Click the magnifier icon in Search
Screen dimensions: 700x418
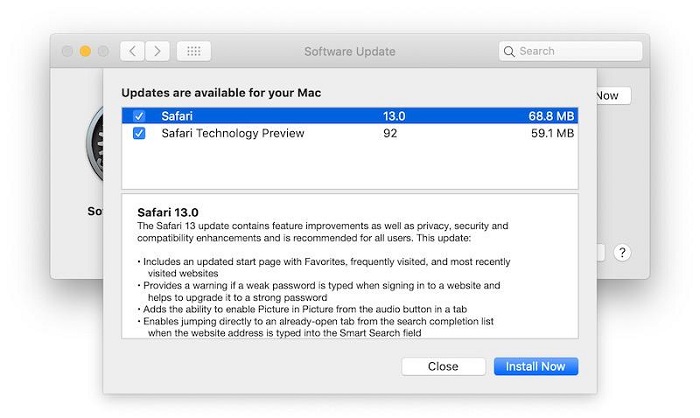click(510, 51)
